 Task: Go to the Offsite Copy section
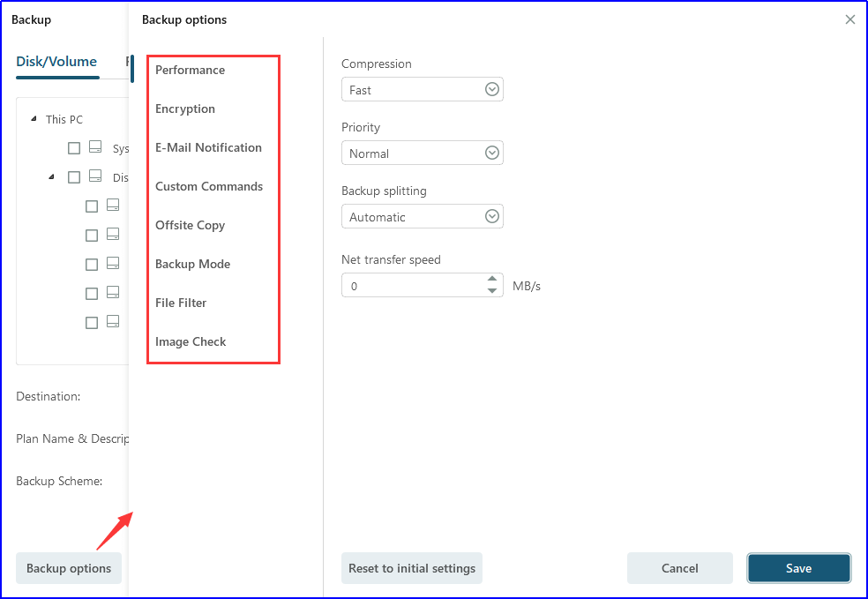point(190,225)
